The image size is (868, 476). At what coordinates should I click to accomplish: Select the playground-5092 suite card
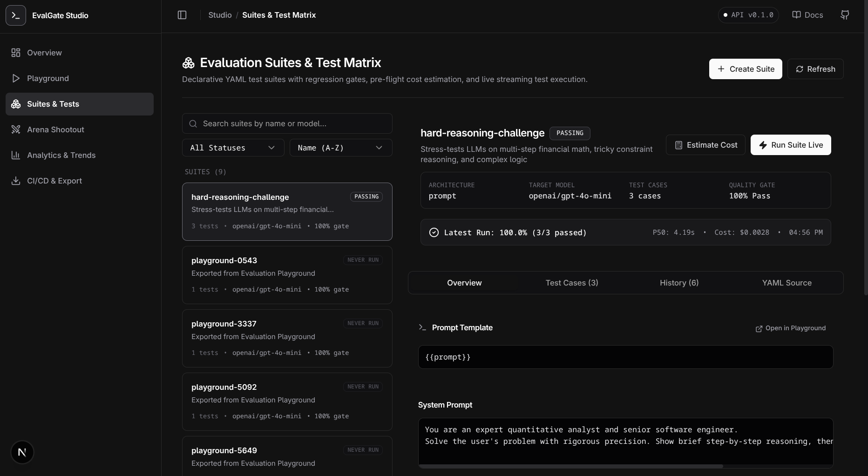pos(287,401)
